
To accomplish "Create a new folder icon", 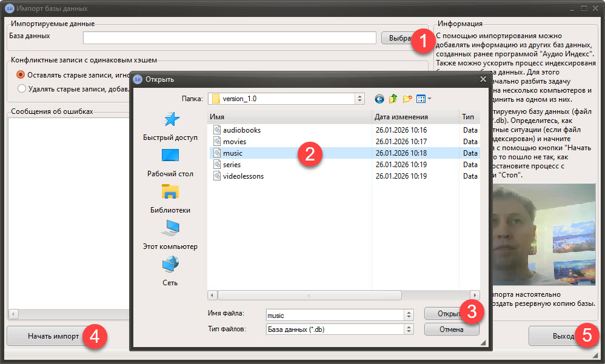I will click(407, 99).
